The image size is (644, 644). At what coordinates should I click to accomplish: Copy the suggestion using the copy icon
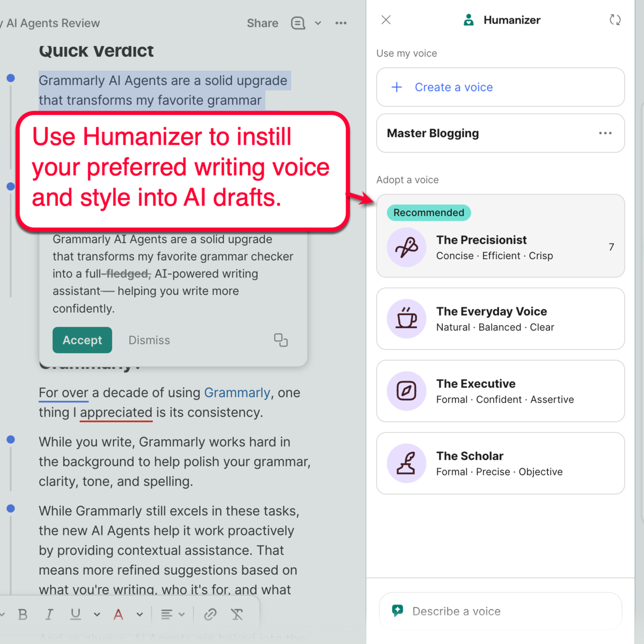[281, 340]
